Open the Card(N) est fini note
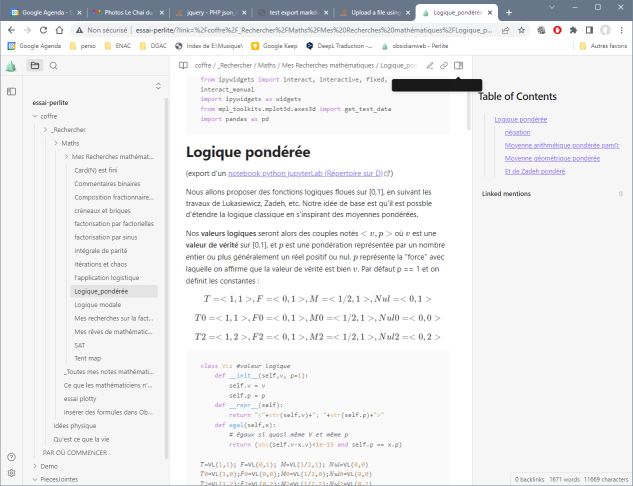 point(96,170)
